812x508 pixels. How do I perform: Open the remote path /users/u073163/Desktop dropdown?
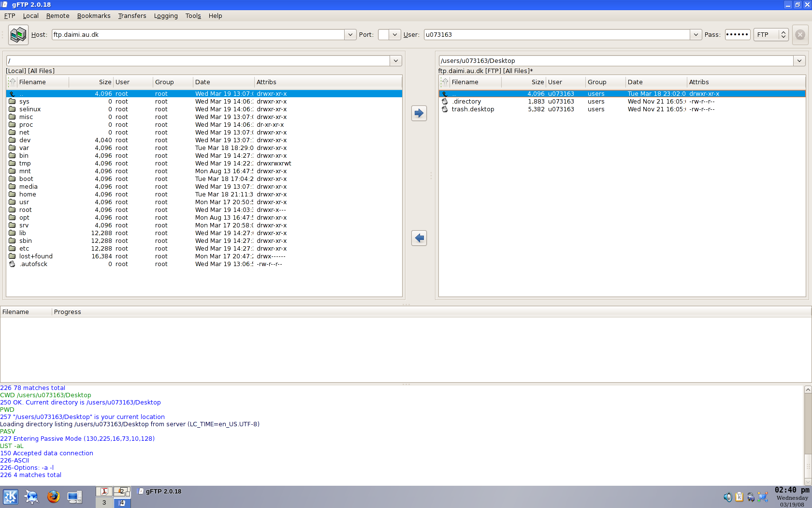799,61
